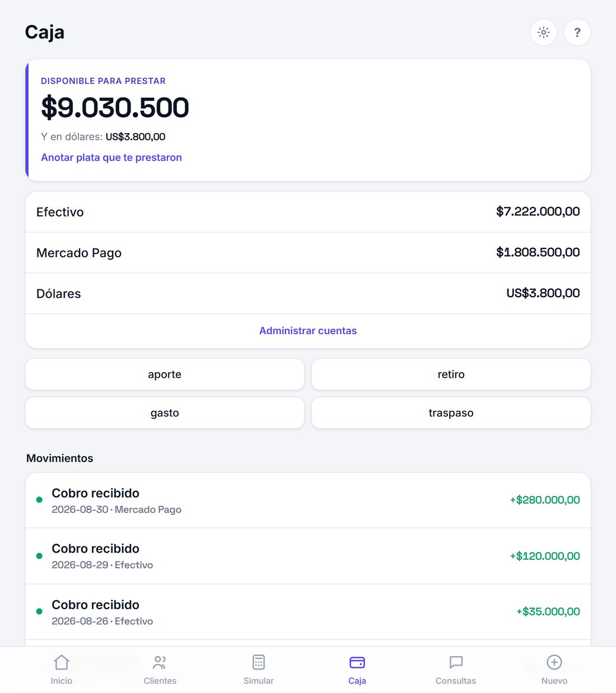Viewport: 616px width, 693px height.
Task: Open the Cobro recibido movement dated 2026-08-30
Action: (x=308, y=500)
